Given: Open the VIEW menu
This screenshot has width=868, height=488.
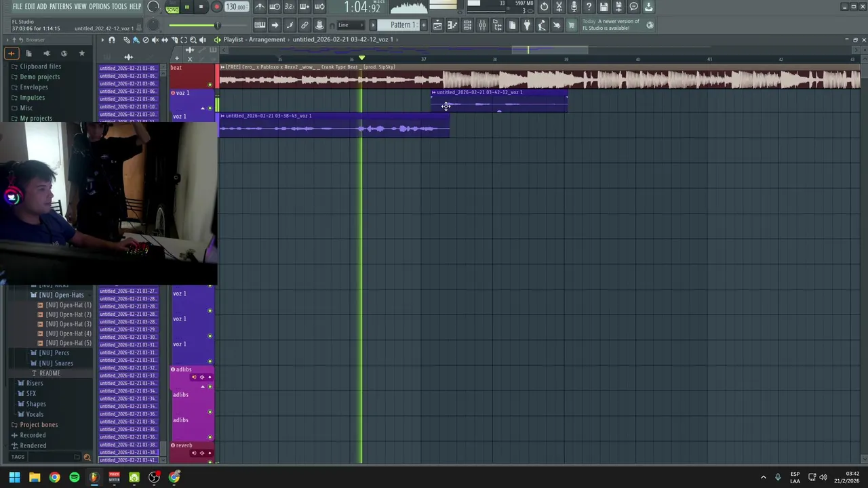Looking at the screenshot, I should click(80, 7).
